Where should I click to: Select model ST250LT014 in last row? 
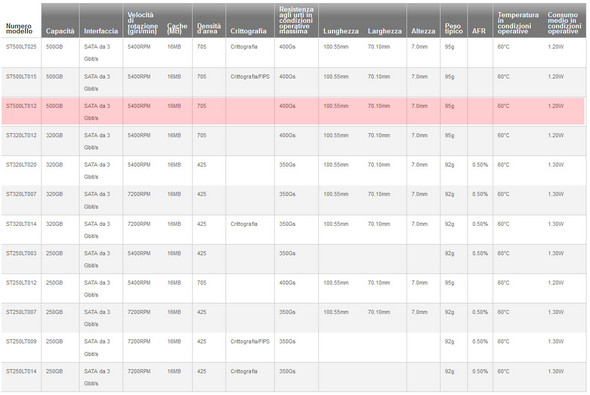click(x=21, y=371)
